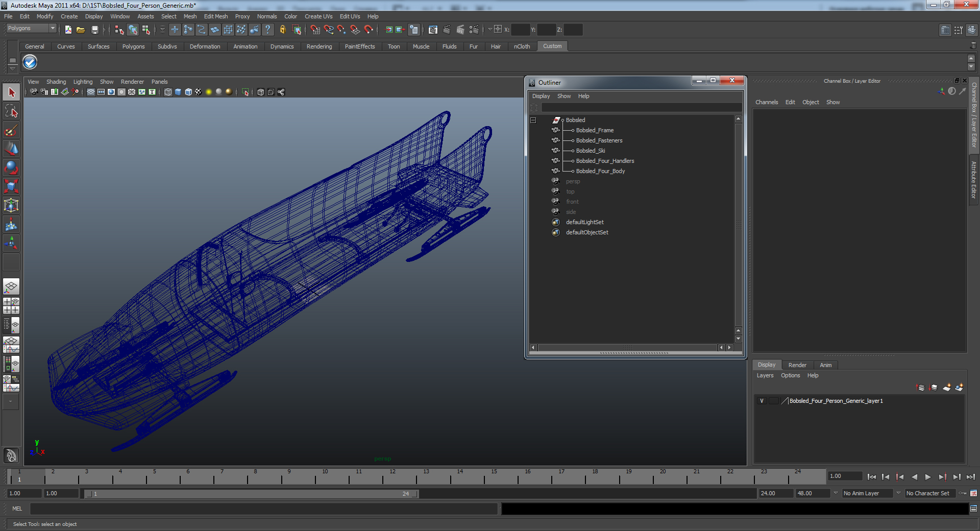This screenshot has width=980, height=531.
Task: Open selection mask dropdown on status line
Action: coord(162,30)
